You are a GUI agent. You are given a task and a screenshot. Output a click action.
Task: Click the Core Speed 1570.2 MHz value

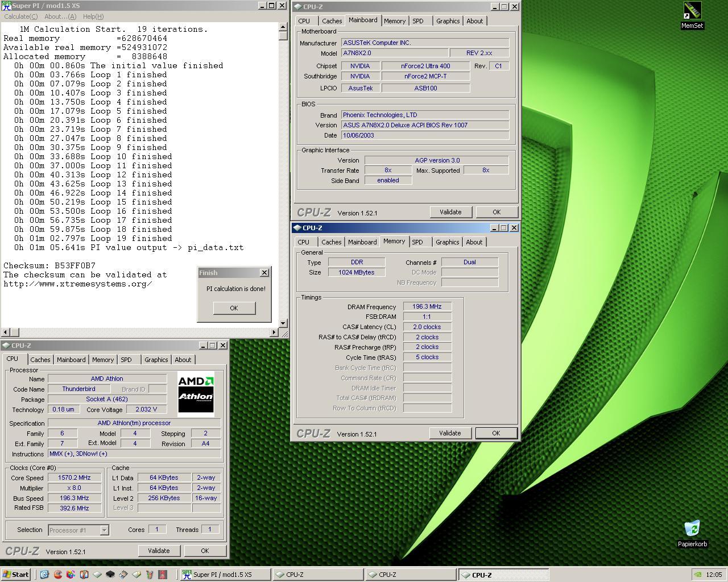pyautogui.click(x=75, y=477)
